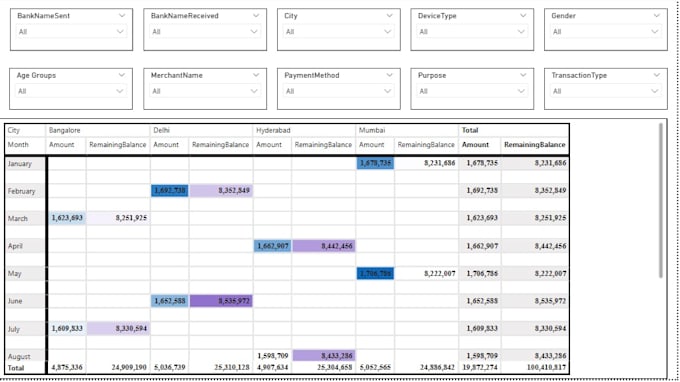680x382 pixels.
Task: Click the BankNameReceived slicer header chevron
Action: coord(255,16)
